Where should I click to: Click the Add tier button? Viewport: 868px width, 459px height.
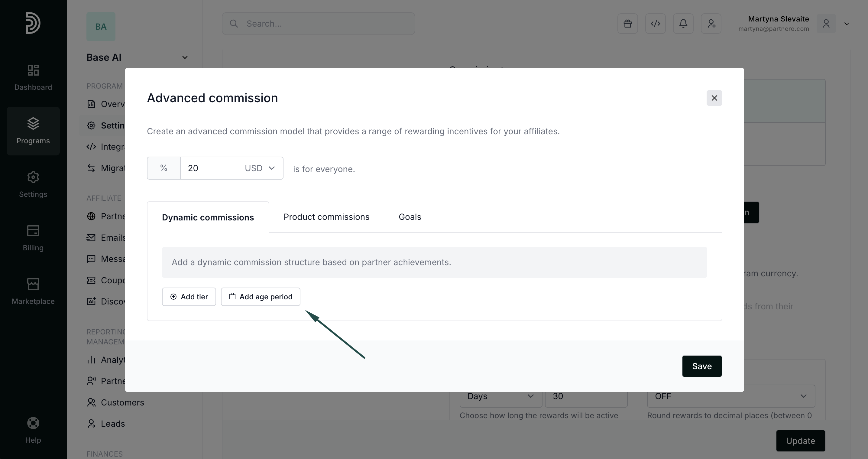click(x=189, y=297)
